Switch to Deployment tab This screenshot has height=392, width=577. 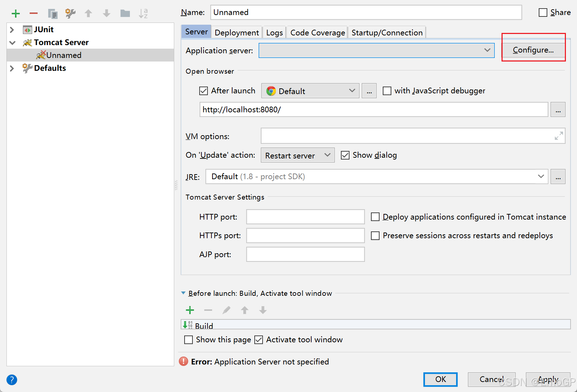click(237, 33)
